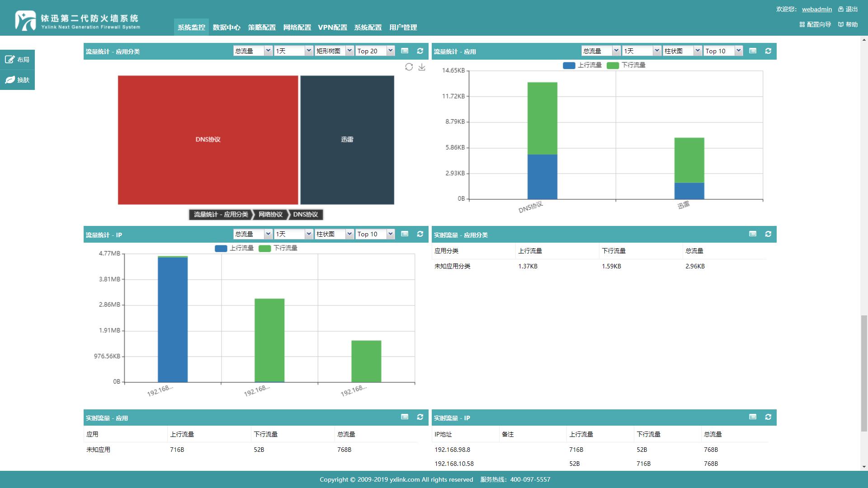The image size is (868, 488).
Task: Switch to the 策略配置 tab
Action: tap(262, 27)
